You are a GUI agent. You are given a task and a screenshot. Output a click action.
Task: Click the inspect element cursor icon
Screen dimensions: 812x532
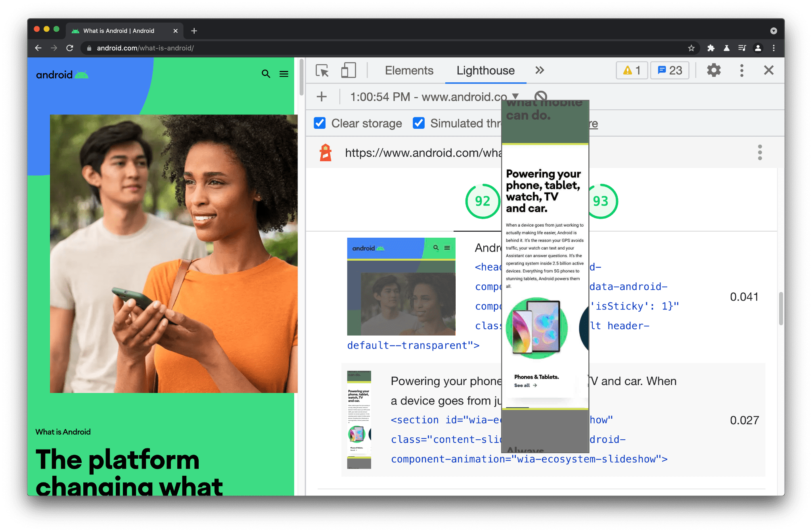click(x=323, y=71)
